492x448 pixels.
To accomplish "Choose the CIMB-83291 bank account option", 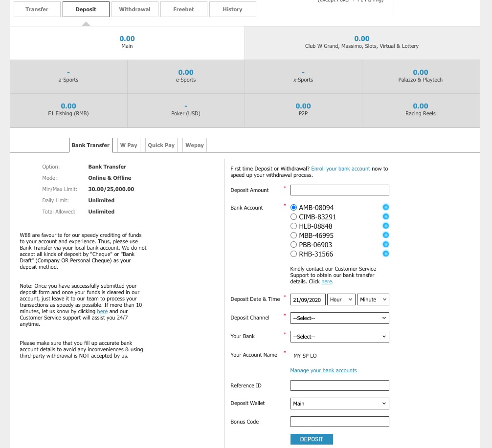I will point(293,216).
